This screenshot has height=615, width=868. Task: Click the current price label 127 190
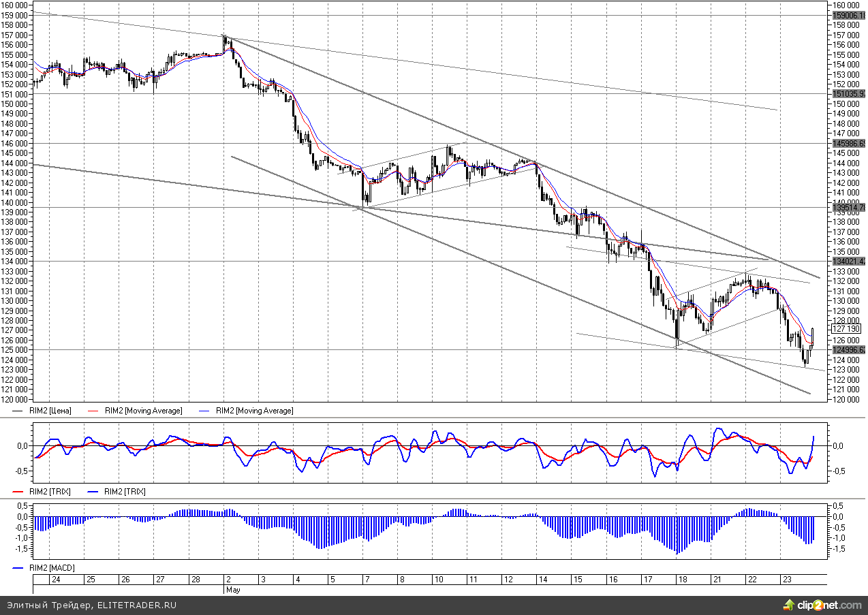click(x=846, y=329)
